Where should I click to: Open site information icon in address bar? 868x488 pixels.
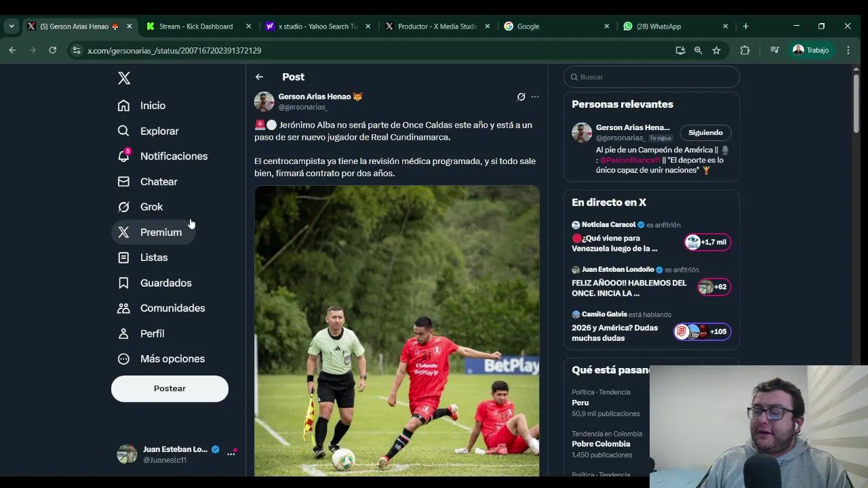click(x=77, y=50)
